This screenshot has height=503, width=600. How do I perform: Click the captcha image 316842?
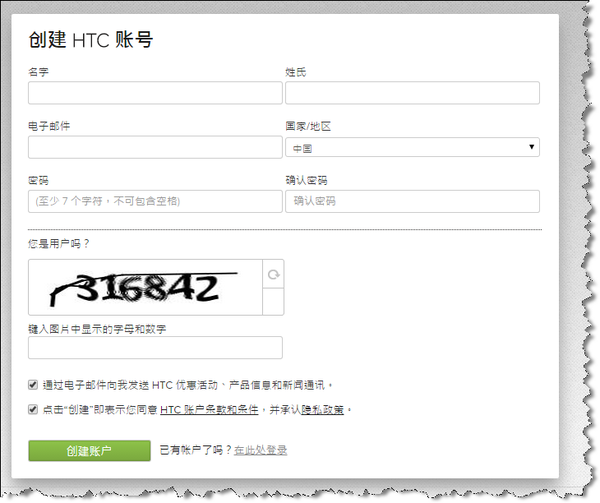tap(145, 288)
